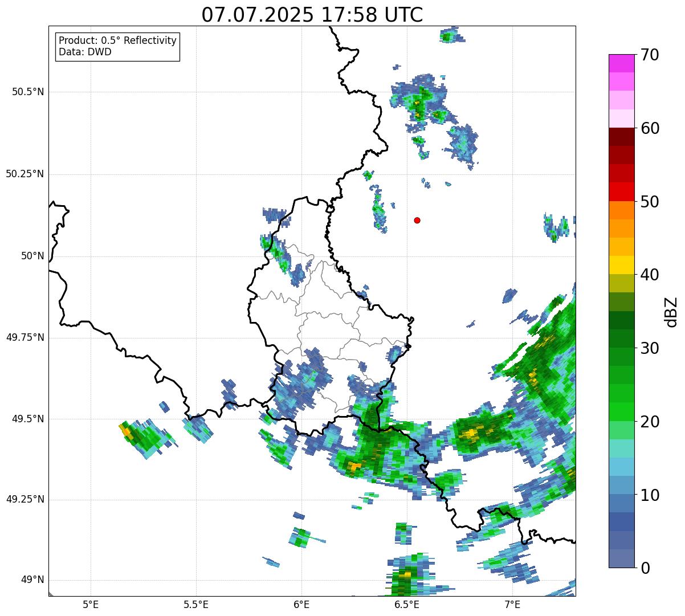Click the bright red colorbar swatch above 50

tap(621, 191)
